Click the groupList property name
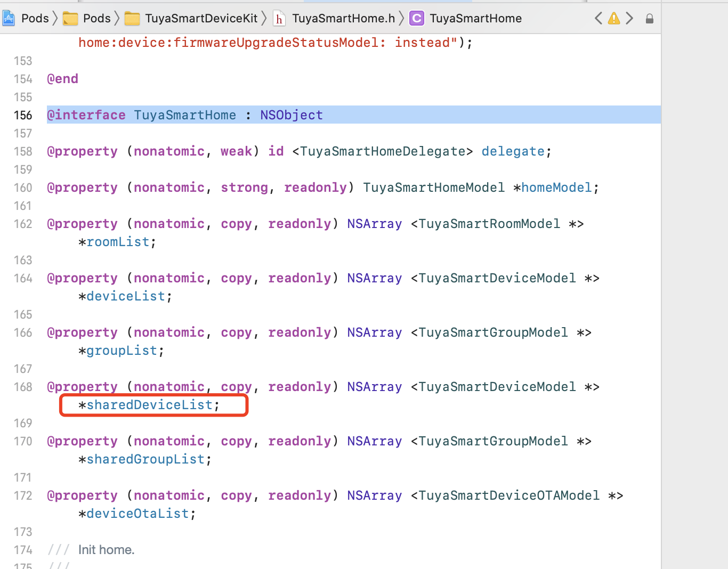The height and width of the screenshot is (569, 728). (122, 351)
